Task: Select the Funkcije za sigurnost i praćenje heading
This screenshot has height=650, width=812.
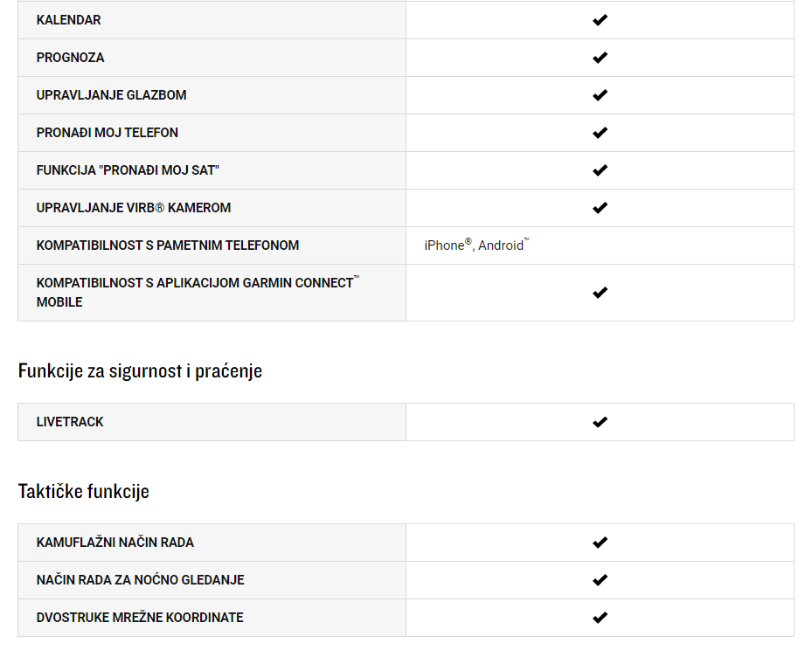Action: [x=140, y=371]
